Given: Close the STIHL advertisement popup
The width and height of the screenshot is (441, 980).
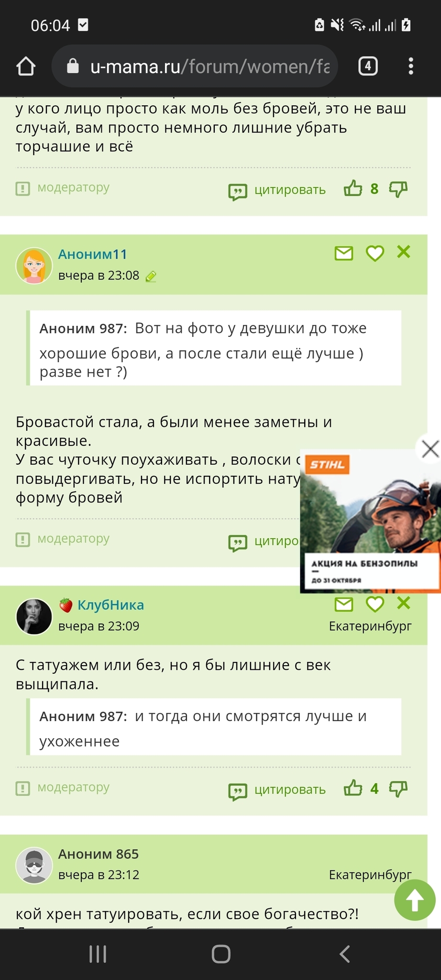Looking at the screenshot, I should click(430, 449).
